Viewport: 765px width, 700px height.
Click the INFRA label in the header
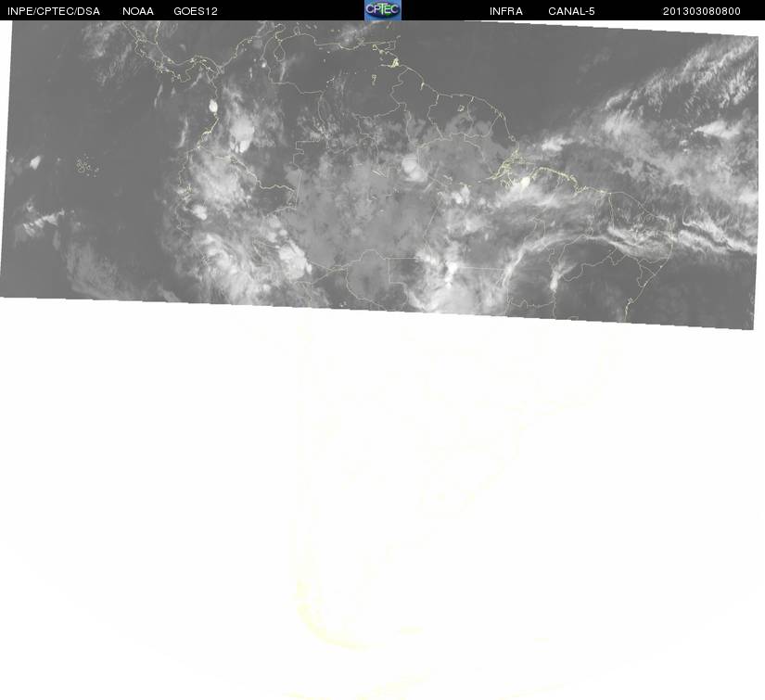pyautogui.click(x=506, y=11)
